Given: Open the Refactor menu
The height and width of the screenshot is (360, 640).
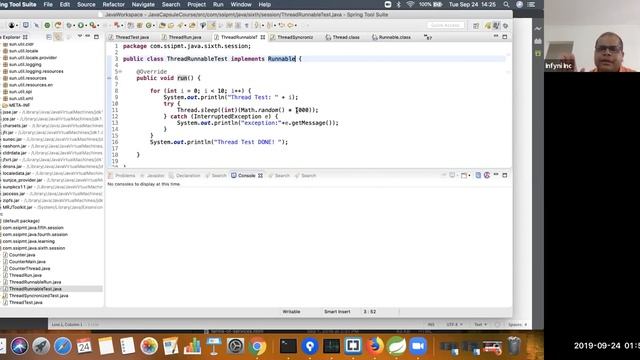Looking at the screenshot, I should coord(113,4).
